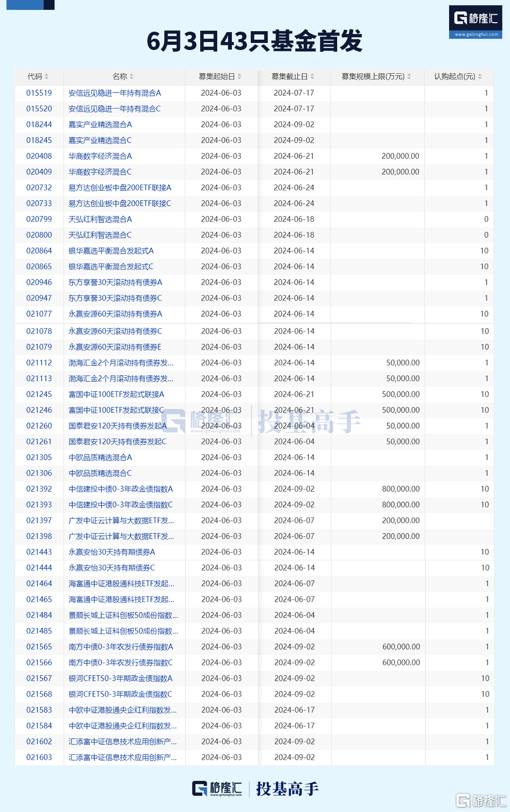The height and width of the screenshot is (812, 510).
Task: Click the sort arrows beside 募集截止日 header
Action: (x=312, y=76)
